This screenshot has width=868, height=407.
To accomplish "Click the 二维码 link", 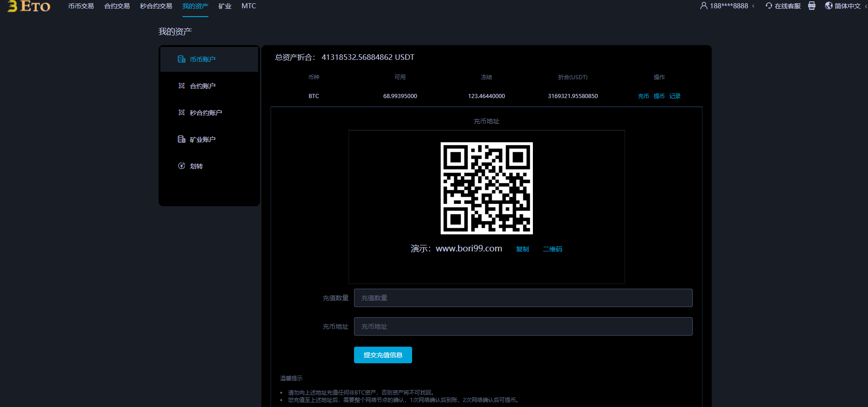I will pos(553,249).
